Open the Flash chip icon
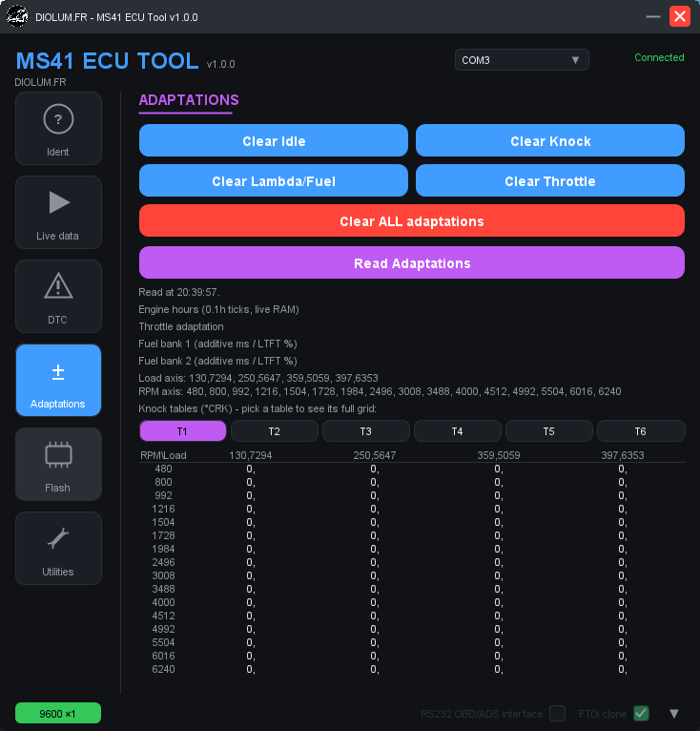The height and width of the screenshot is (731, 700). (58, 454)
